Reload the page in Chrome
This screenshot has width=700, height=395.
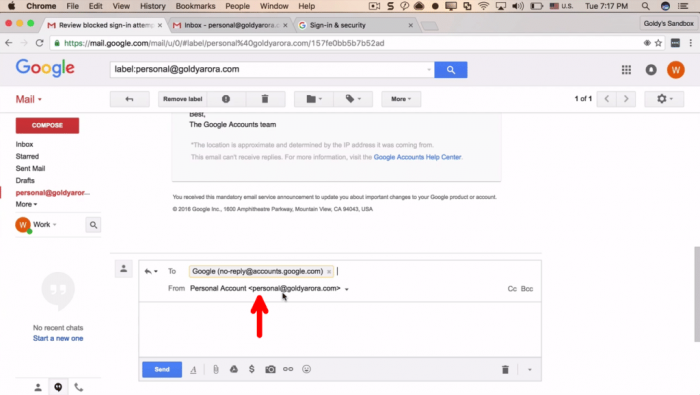click(x=39, y=43)
